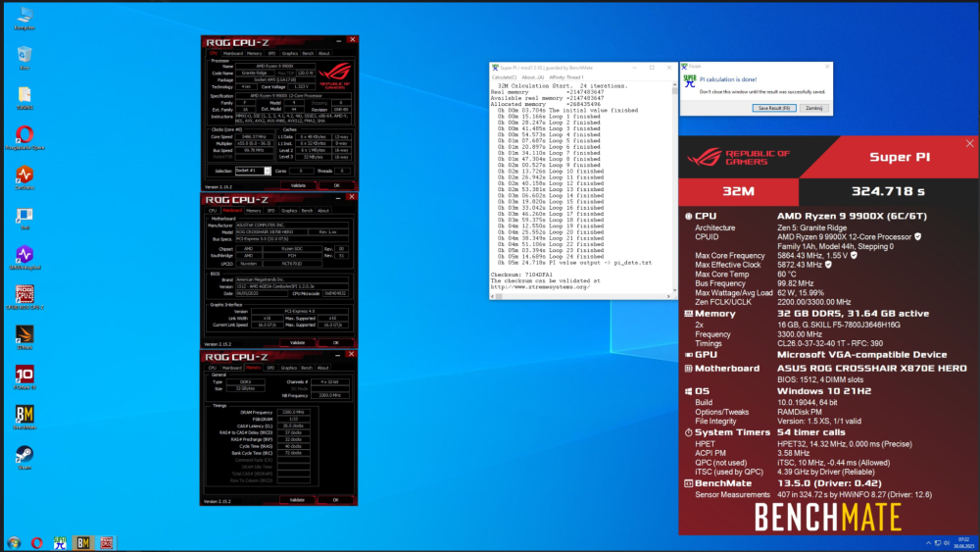Open Affinity: Thread 1 menu
The image size is (980, 552).
[566, 77]
